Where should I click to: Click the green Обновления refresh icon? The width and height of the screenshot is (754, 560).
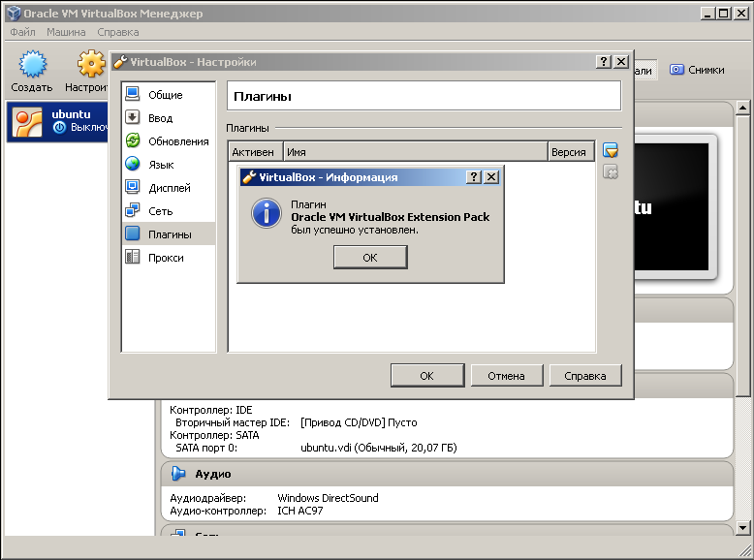132,140
